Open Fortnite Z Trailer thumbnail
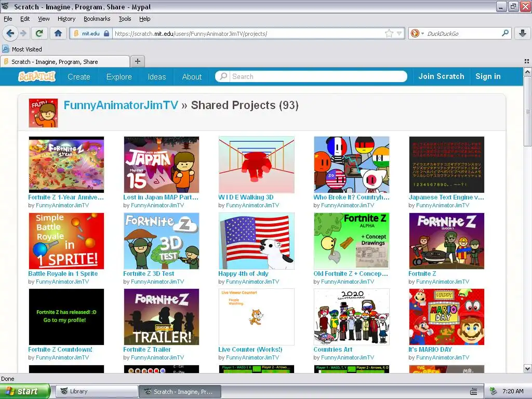The image size is (532, 399). point(162,317)
